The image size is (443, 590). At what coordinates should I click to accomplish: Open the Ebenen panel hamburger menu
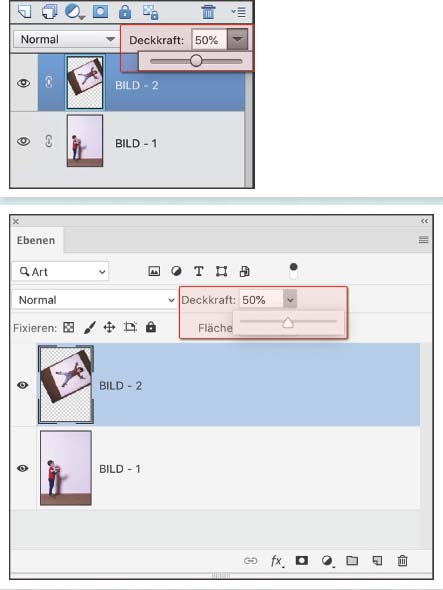[423, 240]
